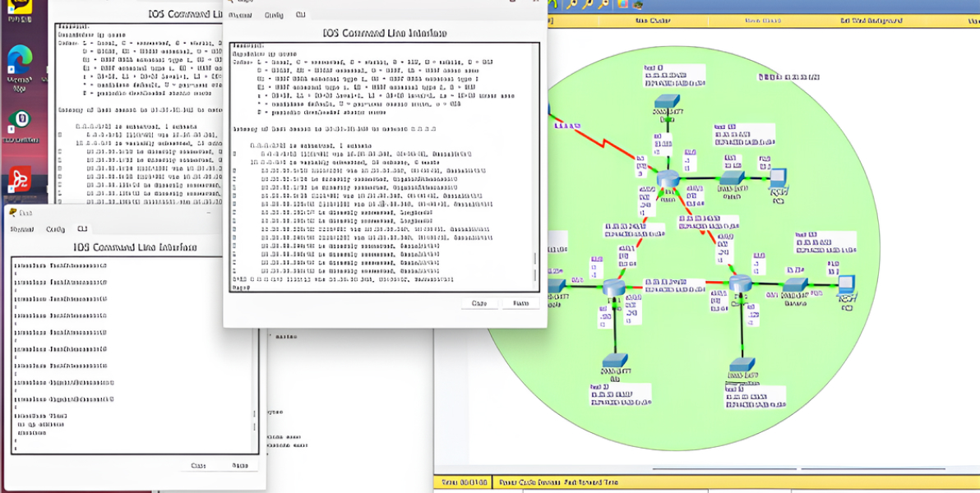
Task: Open Microsoft Edge from the desktop
Action: point(19,59)
